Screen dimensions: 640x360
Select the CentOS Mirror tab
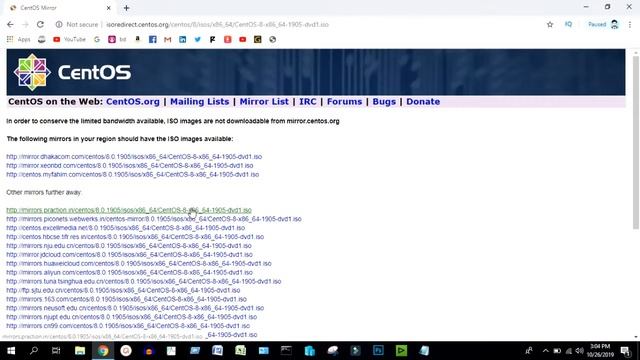60,8
